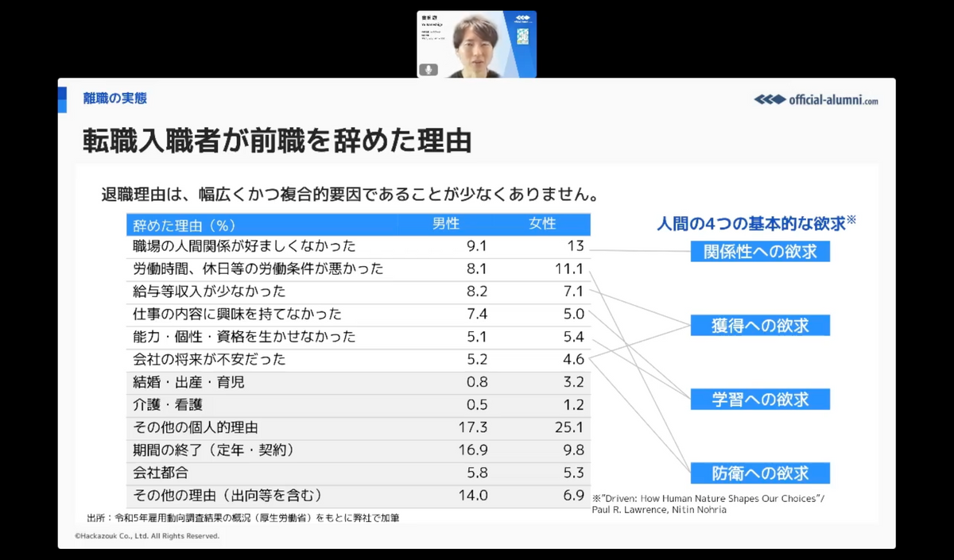Screen dimensions: 954x560
Task: Click the QR code in the speaker's background
Action: (522, 37)
